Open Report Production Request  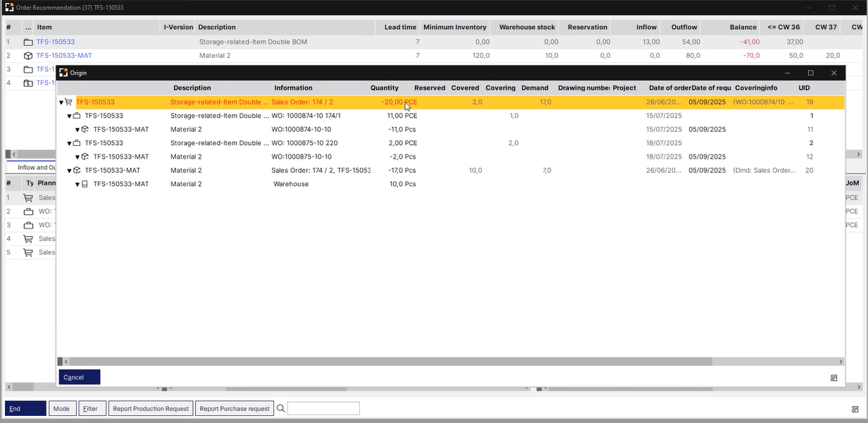(x=150, y=408)
